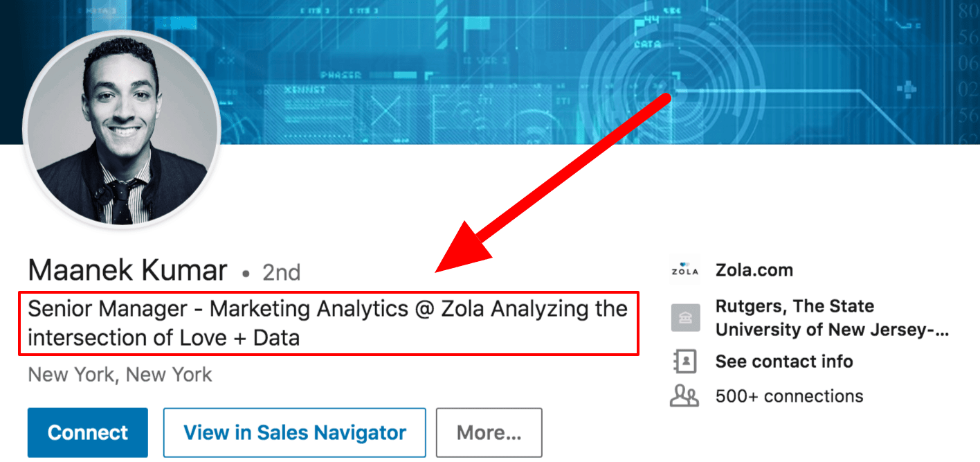Click See contact info link
Screen dimensions: 980x462
coord(784,362)
